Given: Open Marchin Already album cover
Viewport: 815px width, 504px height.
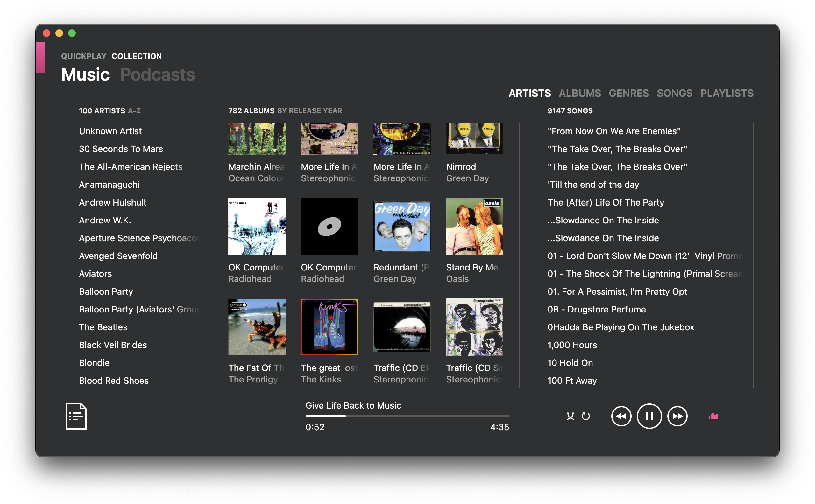Looking at the screenshot, I should pyautogui.click(x=257, y=139).
